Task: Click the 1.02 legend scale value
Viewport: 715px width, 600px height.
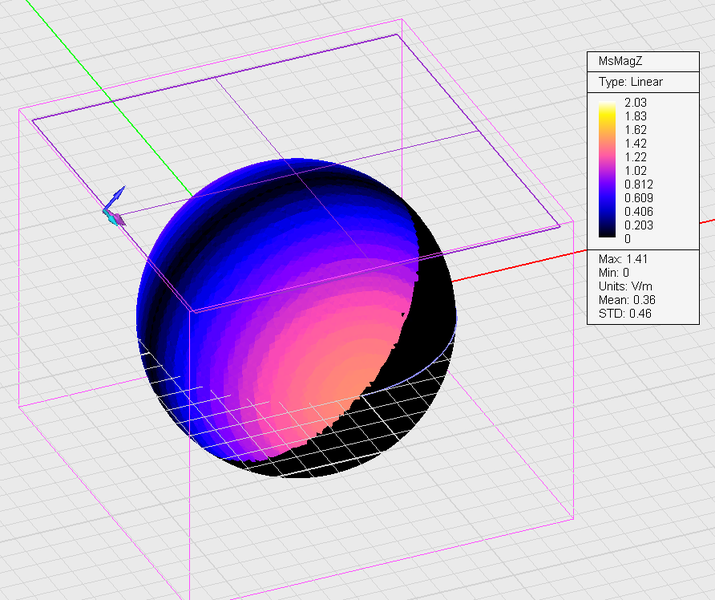Action: click(635, 170)
